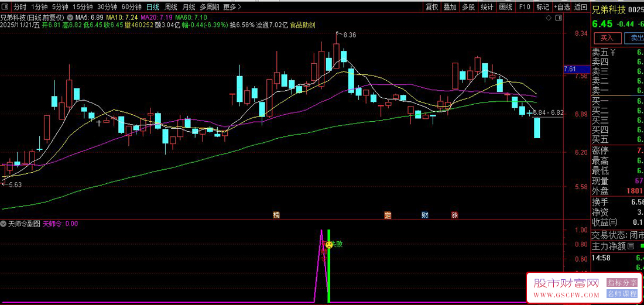Expand the 更多 periods menu
This screenshot has width=644, height=305.
[232, 7]
